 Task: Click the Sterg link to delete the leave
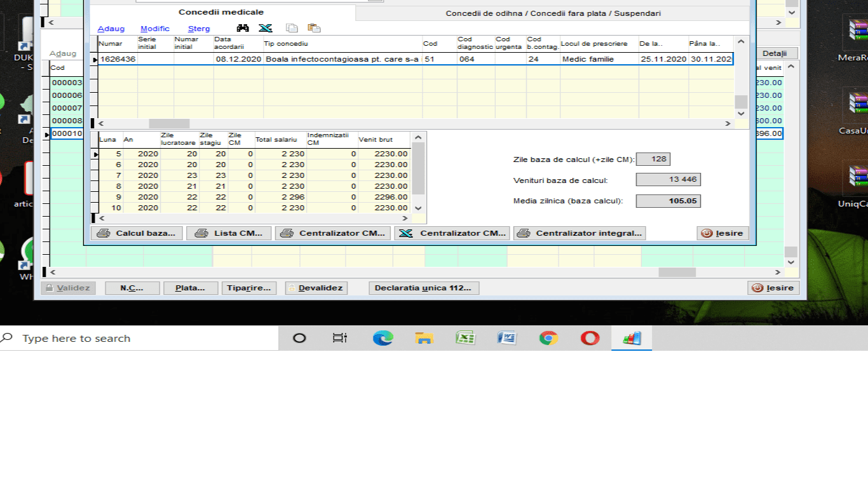(x=199, y=29)
